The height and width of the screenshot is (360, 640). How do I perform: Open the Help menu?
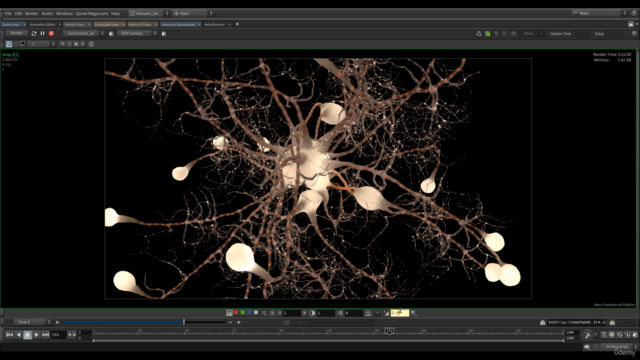[x=116, y=13]
